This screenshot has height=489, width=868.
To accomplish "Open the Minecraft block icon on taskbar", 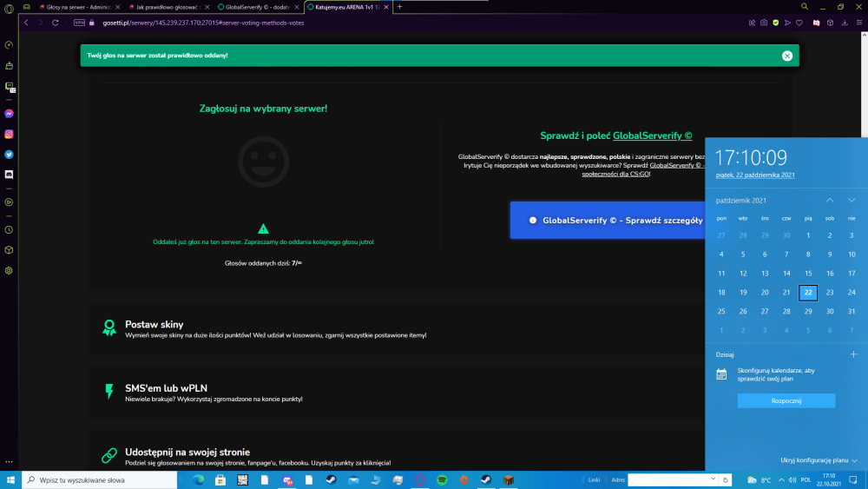I will (x=508, y=480).
